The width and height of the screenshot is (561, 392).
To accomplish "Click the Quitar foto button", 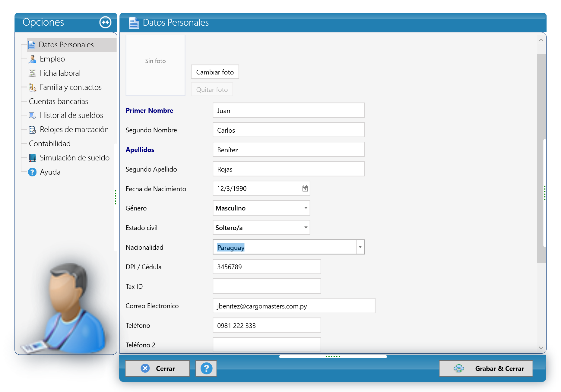I will tap(212, 90).
